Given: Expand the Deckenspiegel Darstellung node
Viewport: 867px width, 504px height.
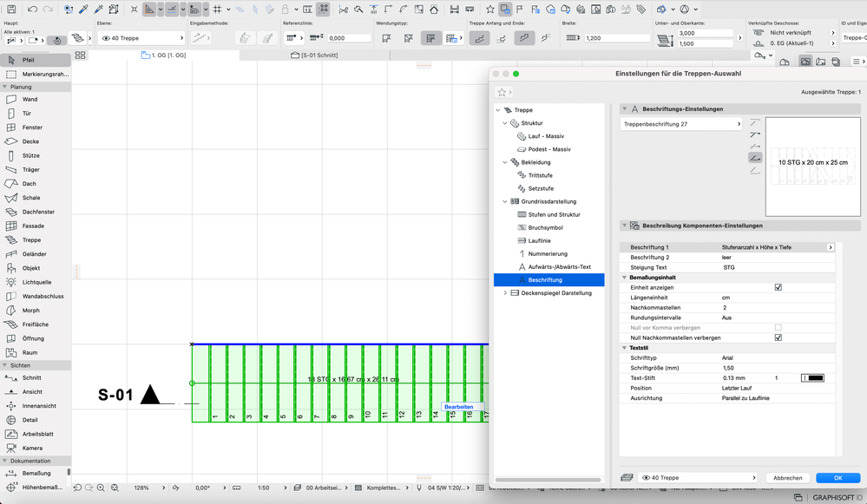Looking at the screenshot, I should click(x=505, y=293).
